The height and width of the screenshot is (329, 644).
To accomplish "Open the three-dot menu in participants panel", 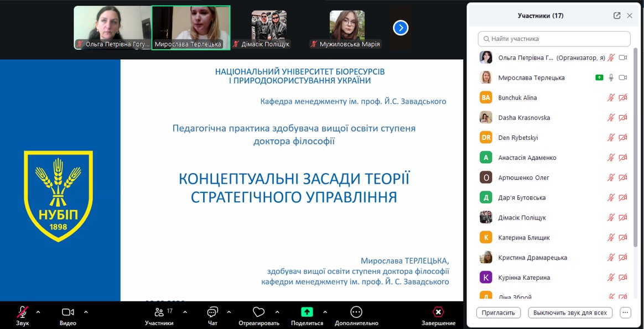I will pyautogui.click(x=626, y=312).
